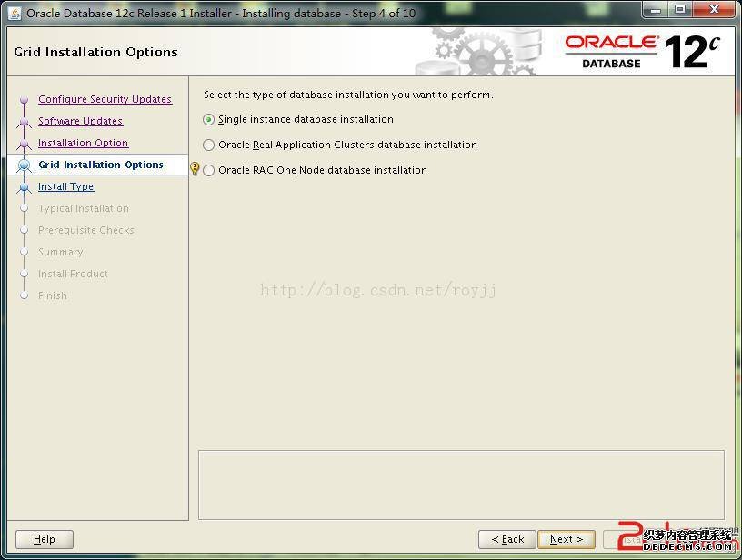Select the Grid Installation Options step
Image resolution: width=742 pixels, height=560 pixels.
[100, 165]
